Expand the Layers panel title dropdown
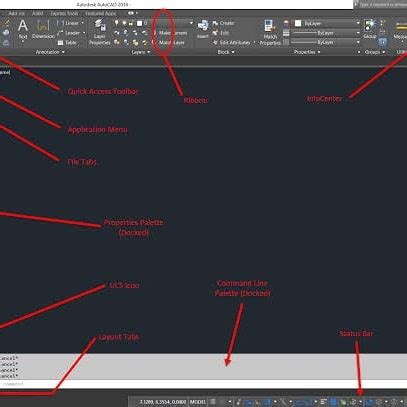The height and width of the screenshot is (407, 407). pyautogui.click(x=141, y=52)
